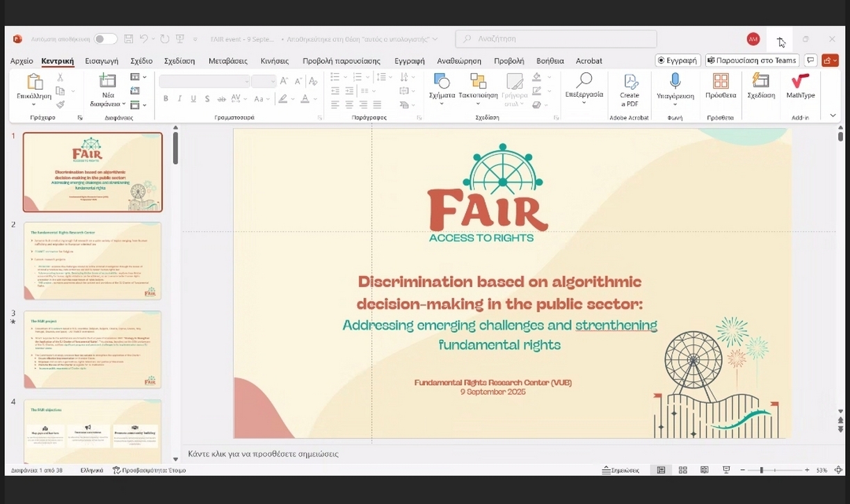The height and width of the screenshot is (504, 850).
Task: Click the Σημειώσεις notes button in status bar
Action: click(620, 471)
